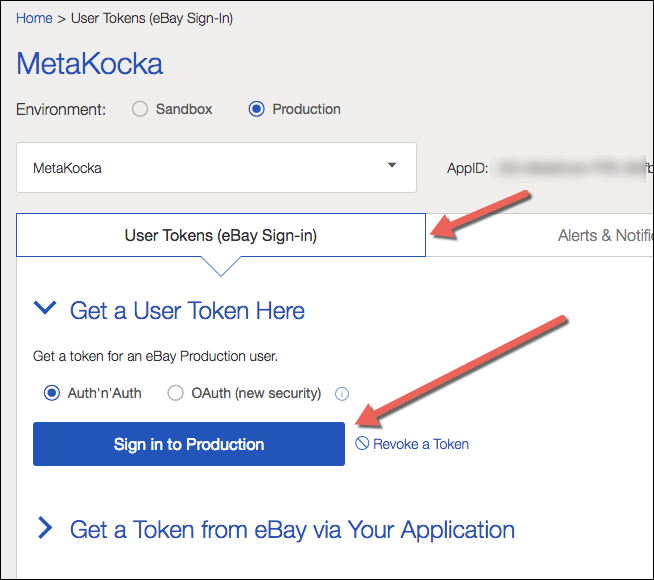Go to Home breadcrumb link
654x580 pixels.
[x=34, y=18]
